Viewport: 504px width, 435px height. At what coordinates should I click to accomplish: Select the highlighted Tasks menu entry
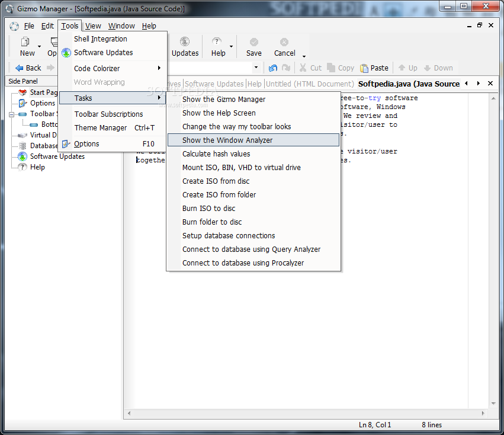(113, 98)
